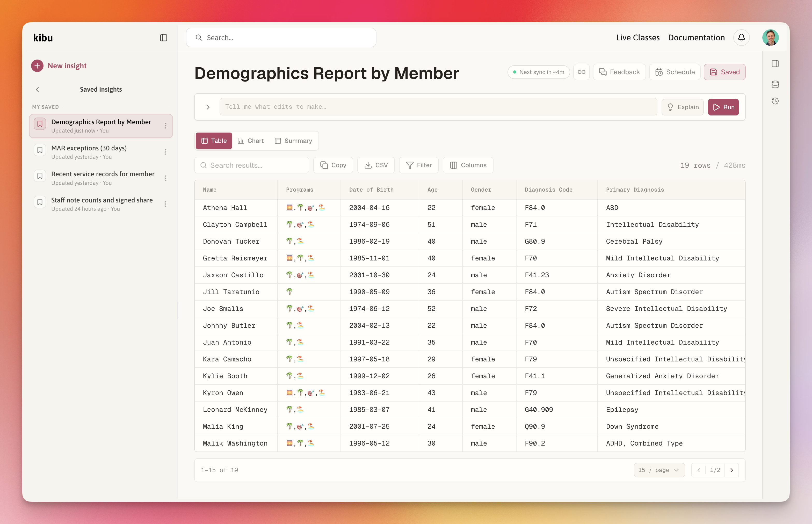Focus the Search results field
The image size is (812, 524).
(251, 165)
